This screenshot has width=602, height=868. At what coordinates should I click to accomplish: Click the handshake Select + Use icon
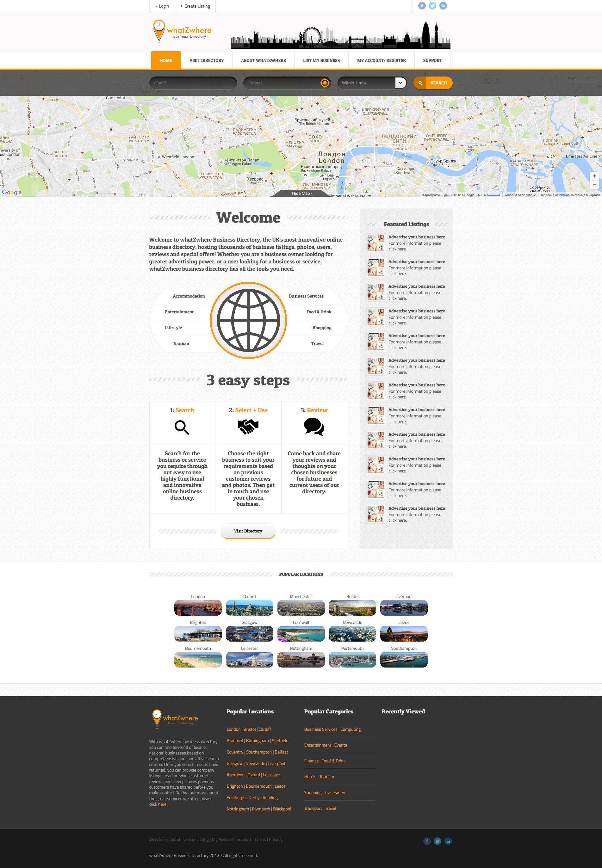248,427
